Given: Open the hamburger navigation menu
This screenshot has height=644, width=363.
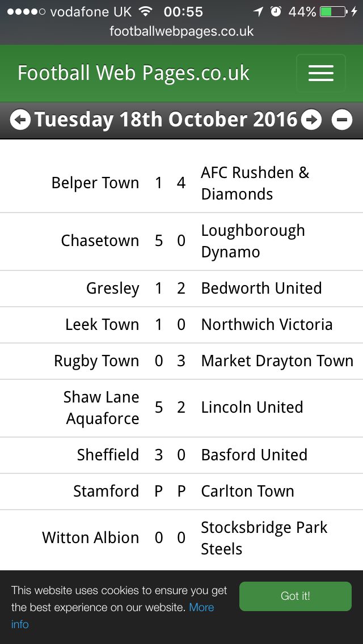Looking at the screenshot, I should click(x=320, y=73).
